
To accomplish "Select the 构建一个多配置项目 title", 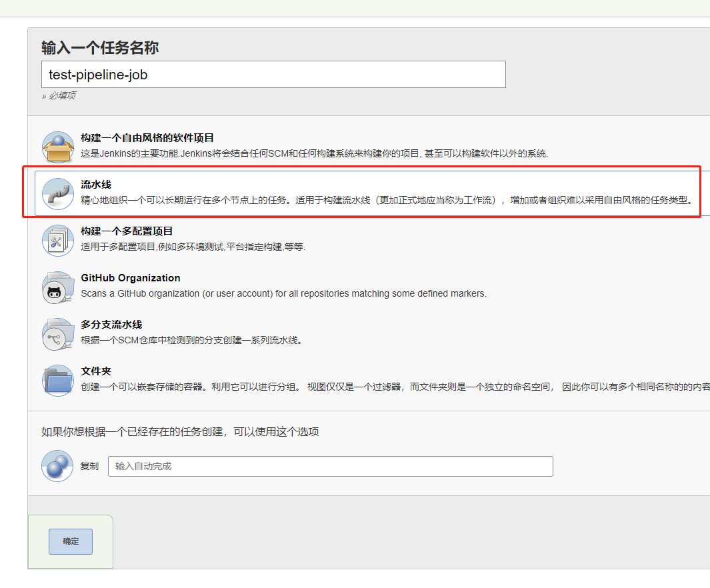I will [127, 231].
